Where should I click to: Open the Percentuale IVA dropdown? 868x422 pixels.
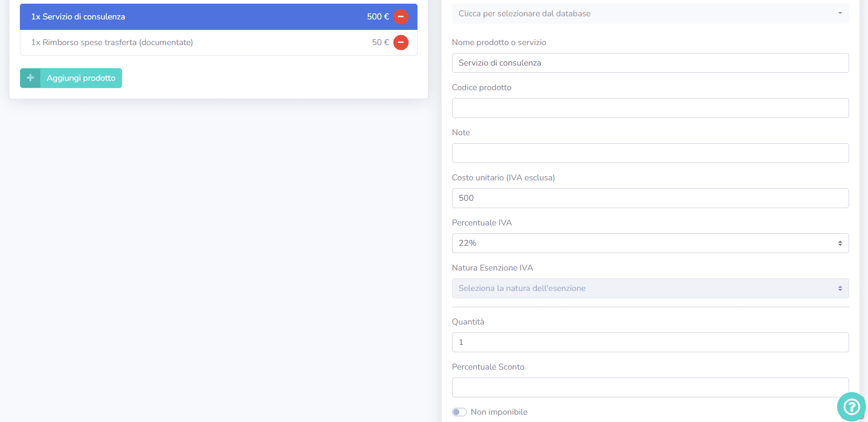click(x=650, y=243)
